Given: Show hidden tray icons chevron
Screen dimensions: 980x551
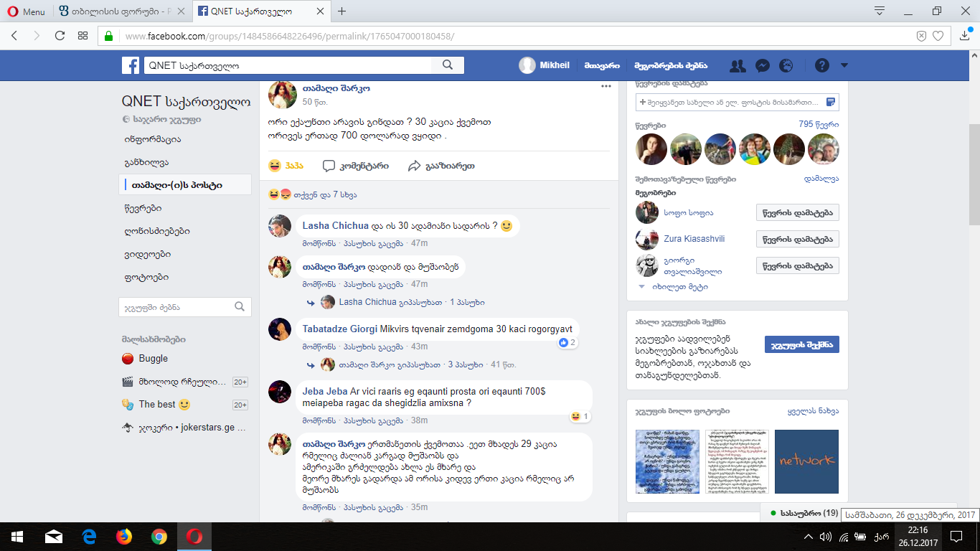Looking at the screenshot, I should (808, 536).
